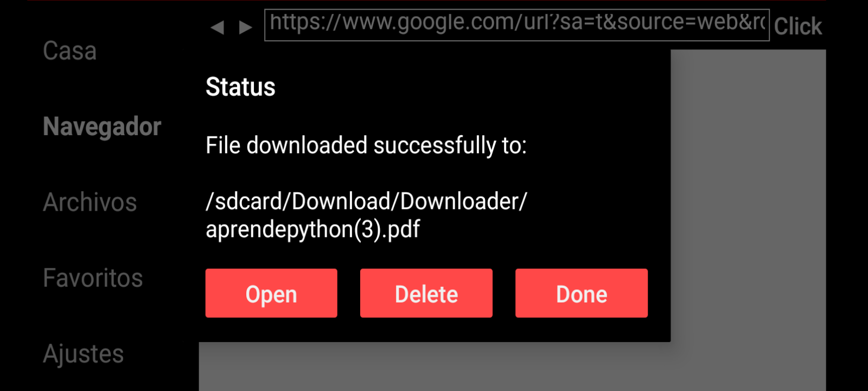This screenshot has width=868, height=391.
Task: Focus the google.com URL address field
Action: (x=516, y=25)
